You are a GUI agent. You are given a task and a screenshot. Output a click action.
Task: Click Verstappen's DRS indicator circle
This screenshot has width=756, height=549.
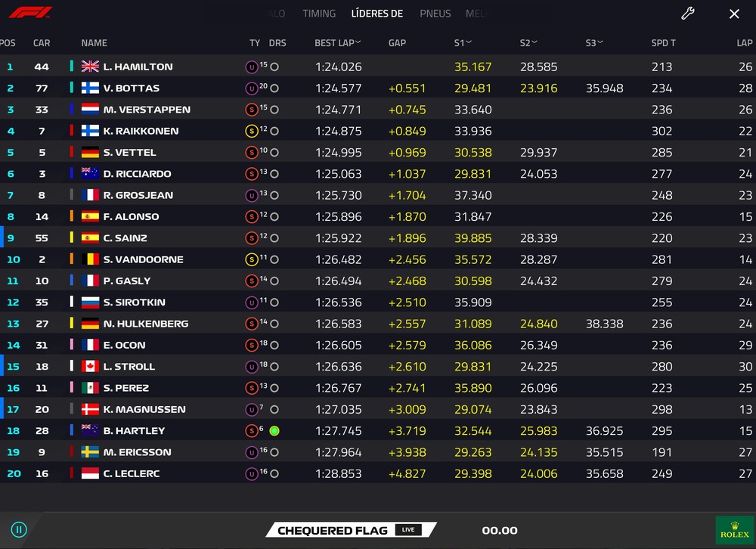pos(274,110)
